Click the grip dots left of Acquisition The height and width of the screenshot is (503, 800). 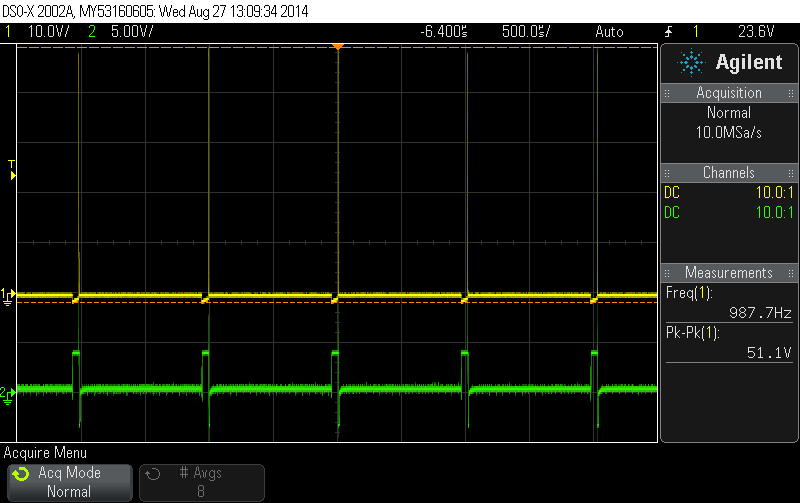coord(667,93)
